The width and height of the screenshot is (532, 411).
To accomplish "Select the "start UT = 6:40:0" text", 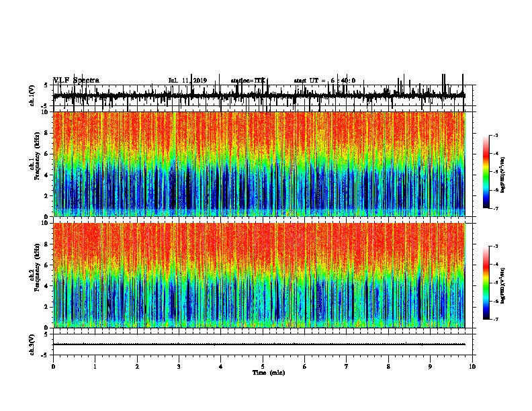I will pyautogui.click(x=324, y=81).
